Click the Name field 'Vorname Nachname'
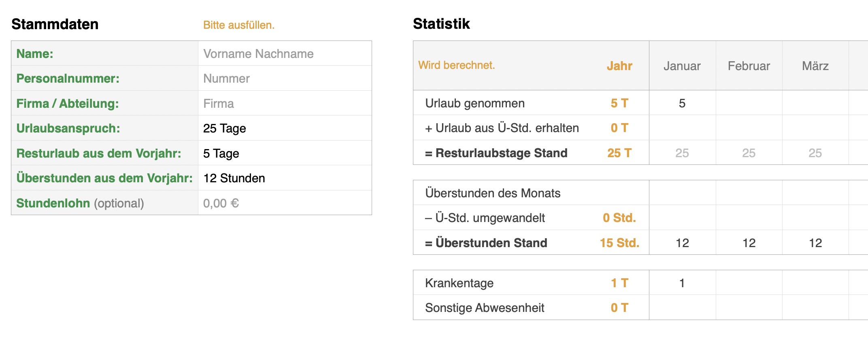The height and width of the screenshot is (350, 868). [285, 53]
